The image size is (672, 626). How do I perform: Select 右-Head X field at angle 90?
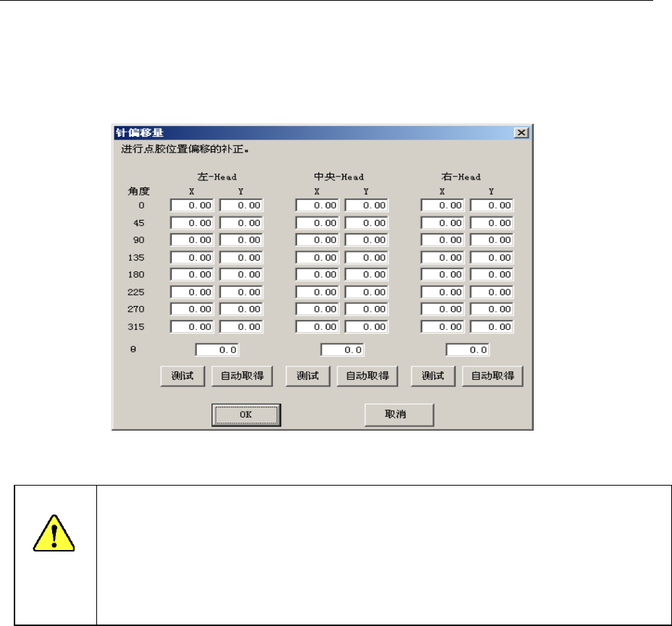click(x=442, y=240)
